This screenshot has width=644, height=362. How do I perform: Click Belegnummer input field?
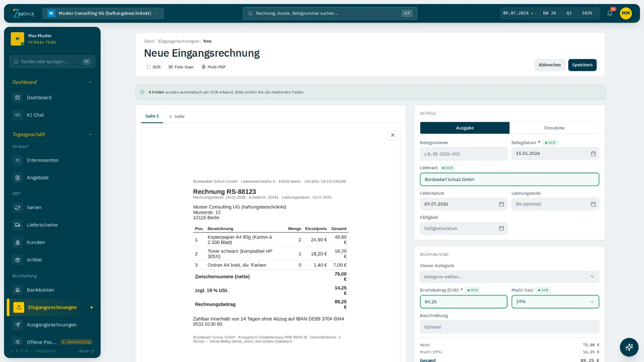(x=463, y=154)
